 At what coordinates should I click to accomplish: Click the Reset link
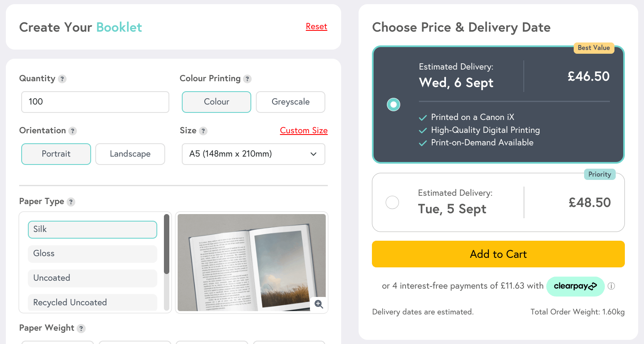pos(316,27)
